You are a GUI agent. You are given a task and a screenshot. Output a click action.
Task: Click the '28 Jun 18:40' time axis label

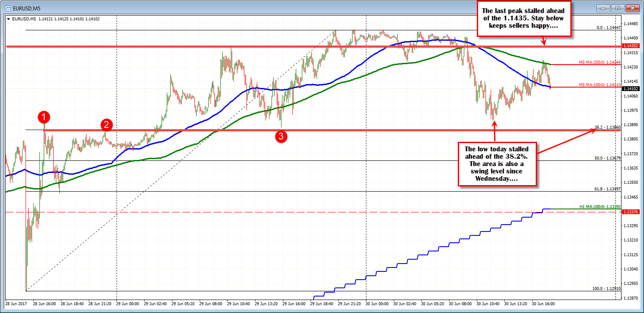click(x=72, y=304)
